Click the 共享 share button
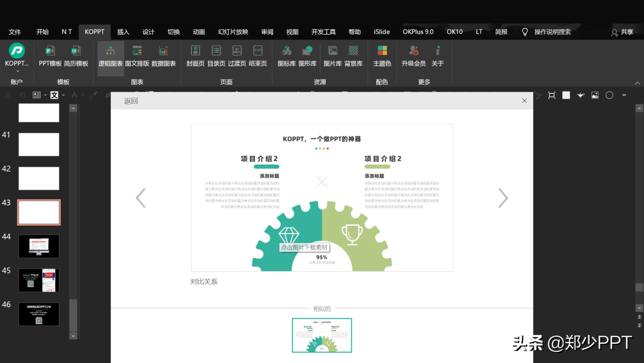Image resolution: width=644 pixels, height=363 pixels. 622,32
